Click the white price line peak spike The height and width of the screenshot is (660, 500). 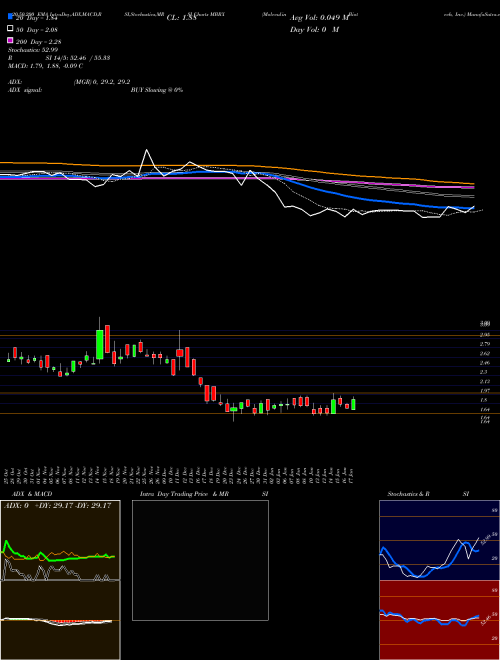[146, 150]
